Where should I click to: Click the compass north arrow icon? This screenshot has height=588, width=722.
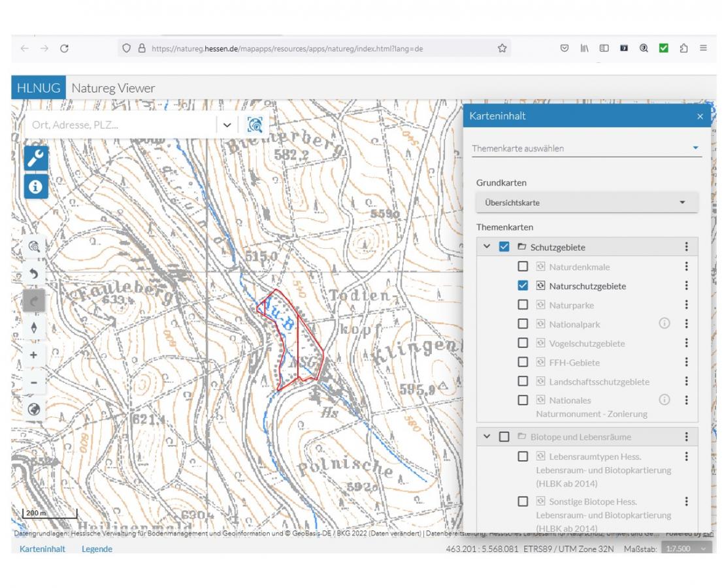(x=34, y=328)
